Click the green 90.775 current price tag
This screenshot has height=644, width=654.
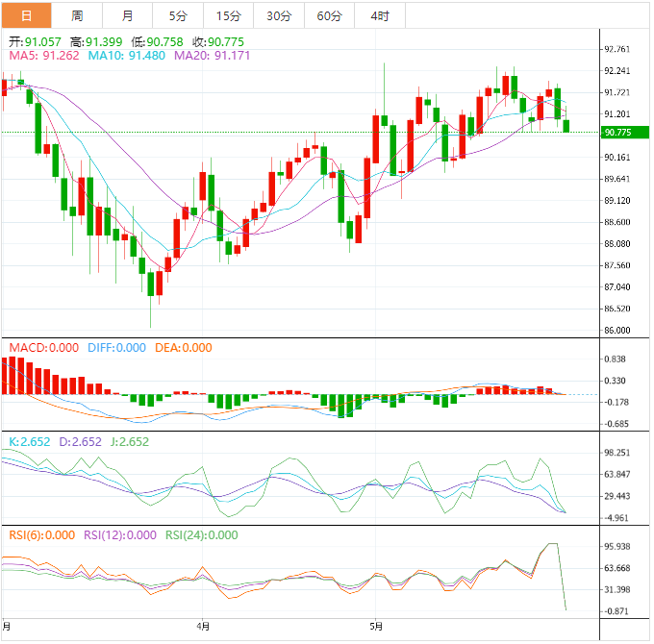(616, 132)
